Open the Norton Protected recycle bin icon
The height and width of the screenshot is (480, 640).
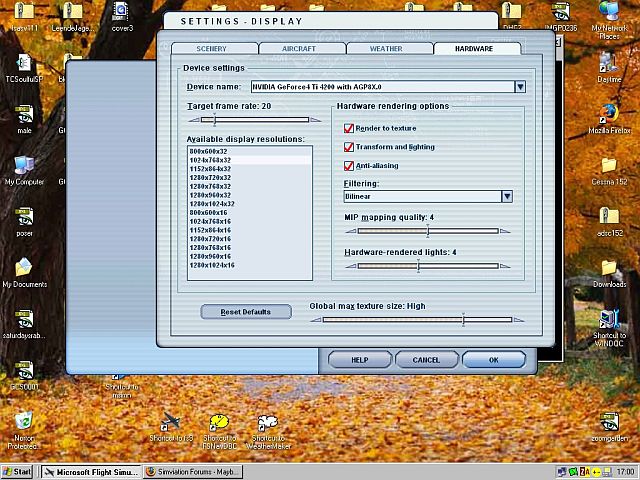click(x=24, y=420)
